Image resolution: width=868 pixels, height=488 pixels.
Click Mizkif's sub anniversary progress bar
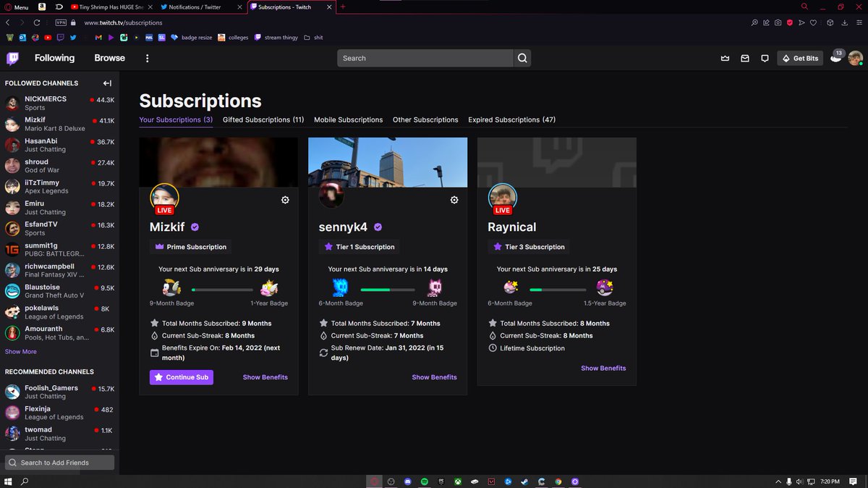click(222, 290)
